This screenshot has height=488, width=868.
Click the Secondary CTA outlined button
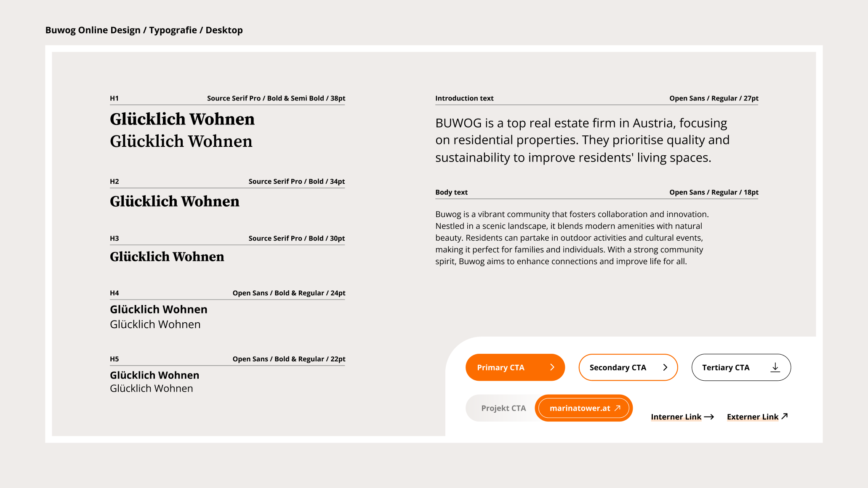pyautogui.click(x=628, y=367)
